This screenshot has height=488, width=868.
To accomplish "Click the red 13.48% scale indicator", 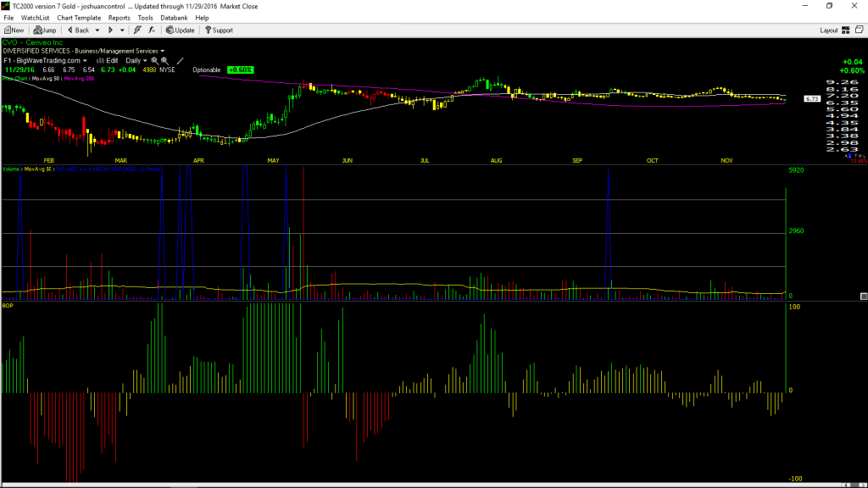I will tap(858, 161).
